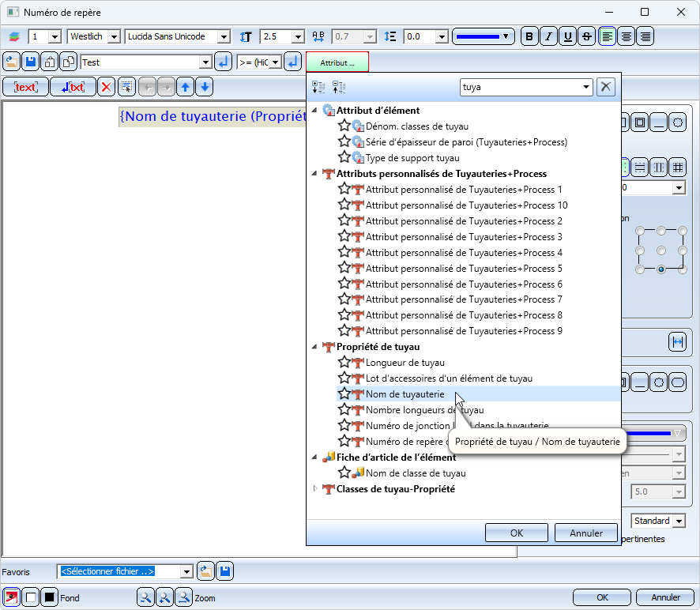Open the Westlich script dropdown
This screenshot has width=700, height=610.
click(115, 36)
